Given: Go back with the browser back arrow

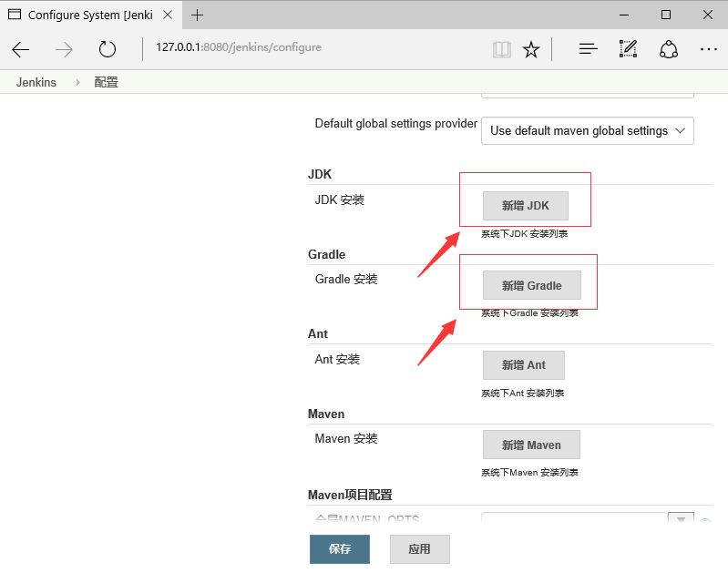Looking at the screenshot, I should (x=20, y=49).
